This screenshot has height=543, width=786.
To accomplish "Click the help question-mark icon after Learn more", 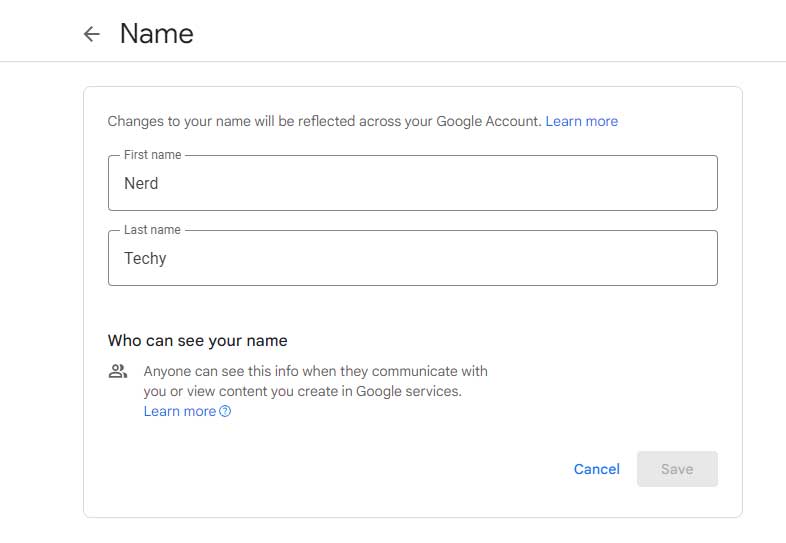I will coord(225,411).
